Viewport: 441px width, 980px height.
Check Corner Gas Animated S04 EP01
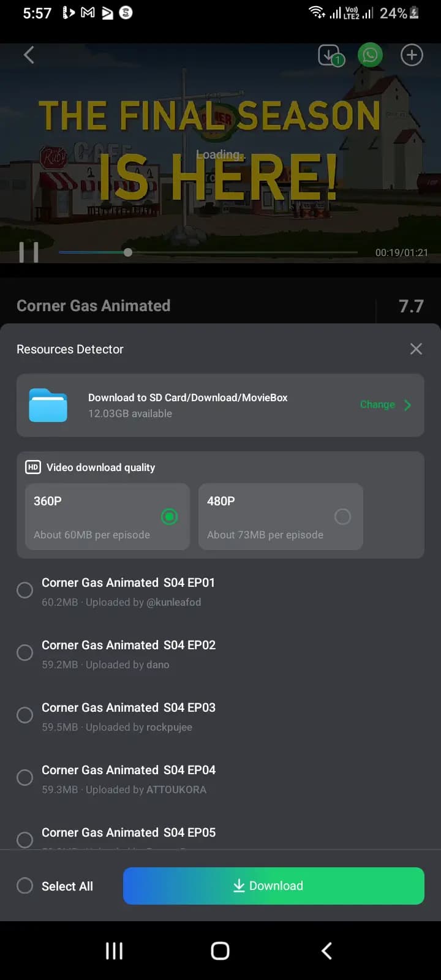(x=25, y=590)
